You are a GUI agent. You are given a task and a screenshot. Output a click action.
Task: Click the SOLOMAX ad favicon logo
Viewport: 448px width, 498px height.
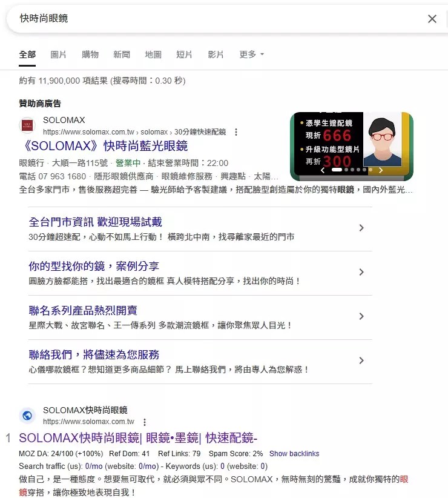coord(27,125)
